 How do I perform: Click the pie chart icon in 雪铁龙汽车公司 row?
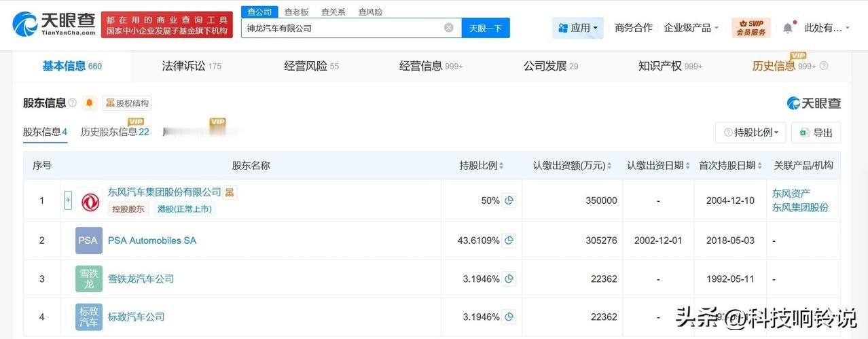[x=509, y=279]
